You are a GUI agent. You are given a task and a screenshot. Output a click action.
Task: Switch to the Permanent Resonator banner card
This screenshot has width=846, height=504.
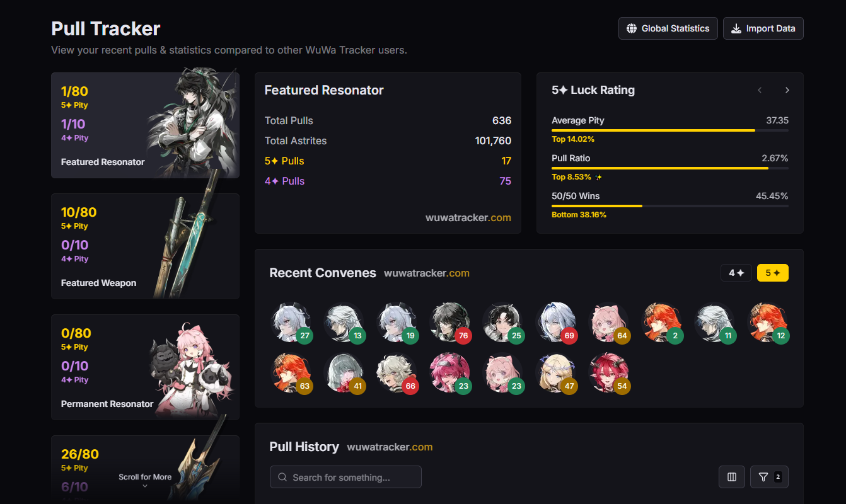click(145, 367)
